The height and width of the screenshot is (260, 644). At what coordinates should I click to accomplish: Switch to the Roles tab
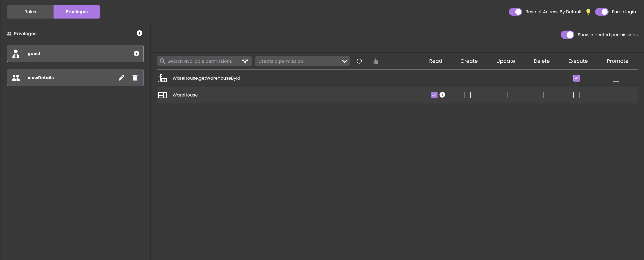(30, 12)
